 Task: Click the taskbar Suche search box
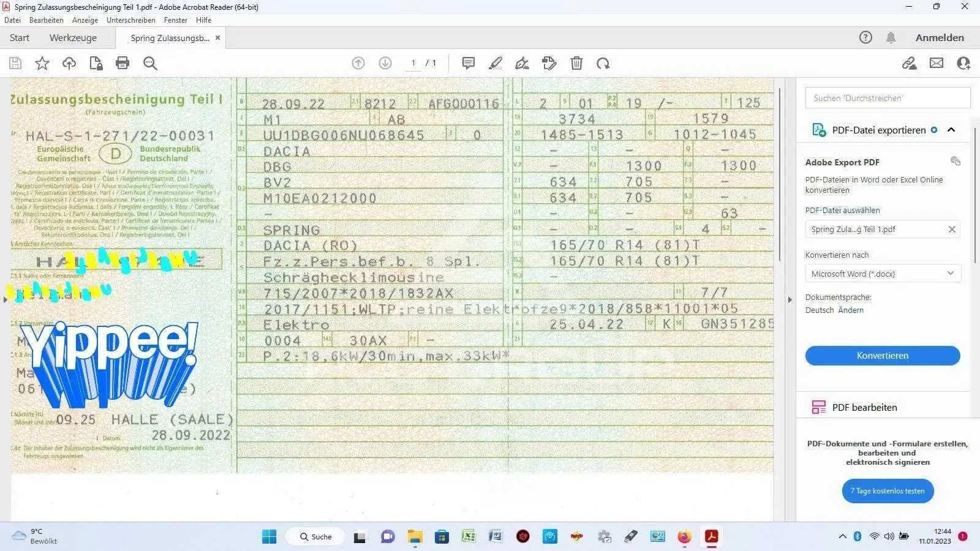point(315,537)
